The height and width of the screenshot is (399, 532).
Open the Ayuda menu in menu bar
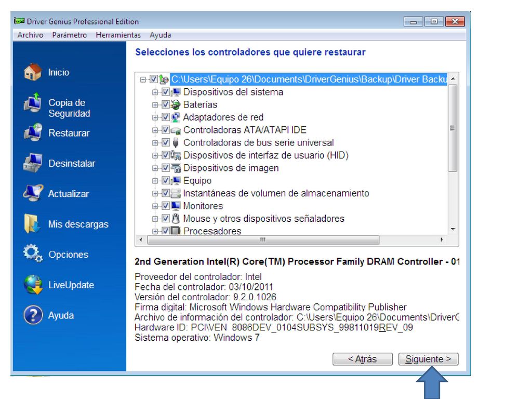(160, 35)
